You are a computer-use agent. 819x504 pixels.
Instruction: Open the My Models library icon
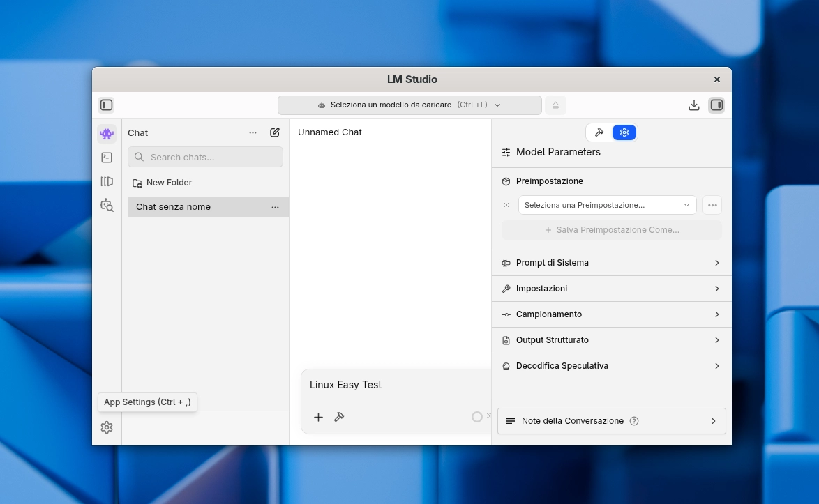[107, 181]
